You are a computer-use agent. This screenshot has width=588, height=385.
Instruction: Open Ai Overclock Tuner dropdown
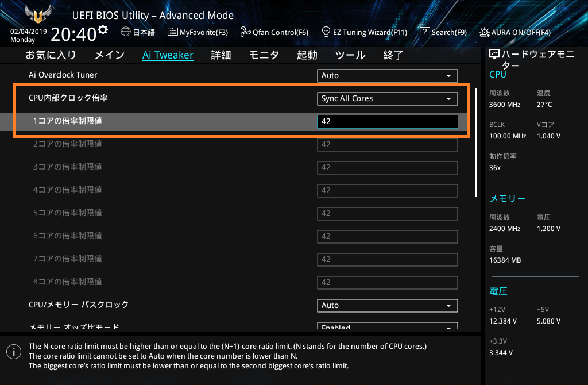pyautogui.click(x=388, y=75)
